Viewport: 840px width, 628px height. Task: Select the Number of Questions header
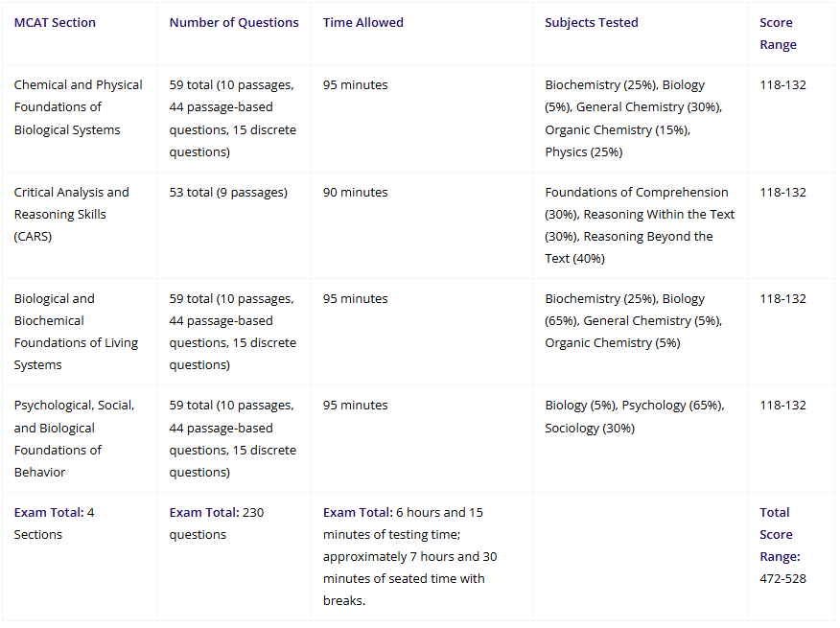tap(234, 22)
